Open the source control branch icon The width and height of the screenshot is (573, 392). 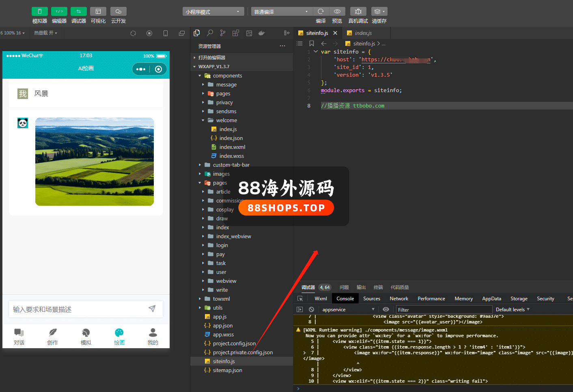click(223, 33)
